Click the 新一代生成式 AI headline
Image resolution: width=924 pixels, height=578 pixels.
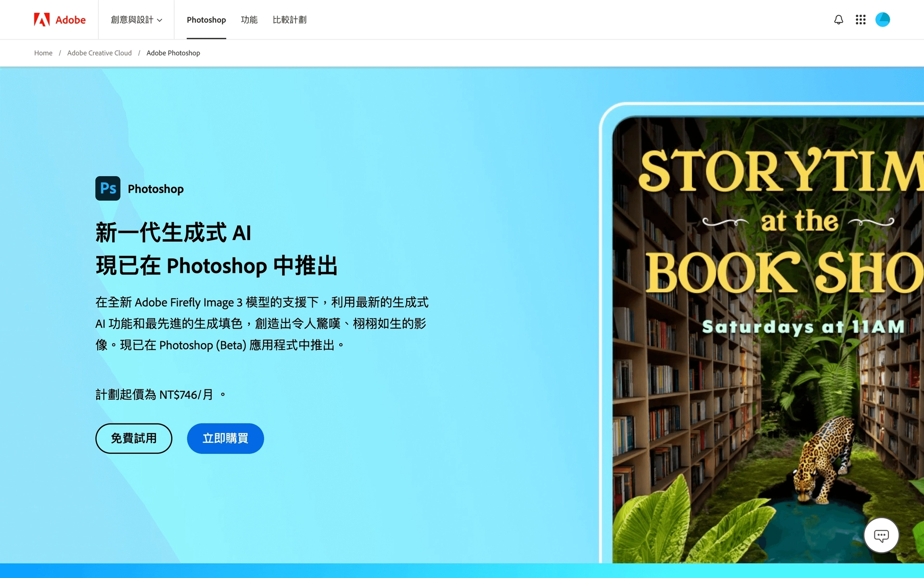pos(173,232)
